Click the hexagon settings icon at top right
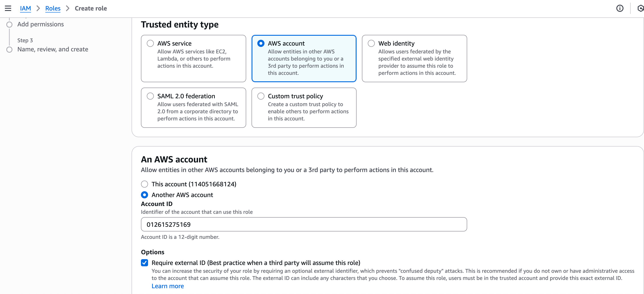Screen dimensions: 644x294 point(640,8)
